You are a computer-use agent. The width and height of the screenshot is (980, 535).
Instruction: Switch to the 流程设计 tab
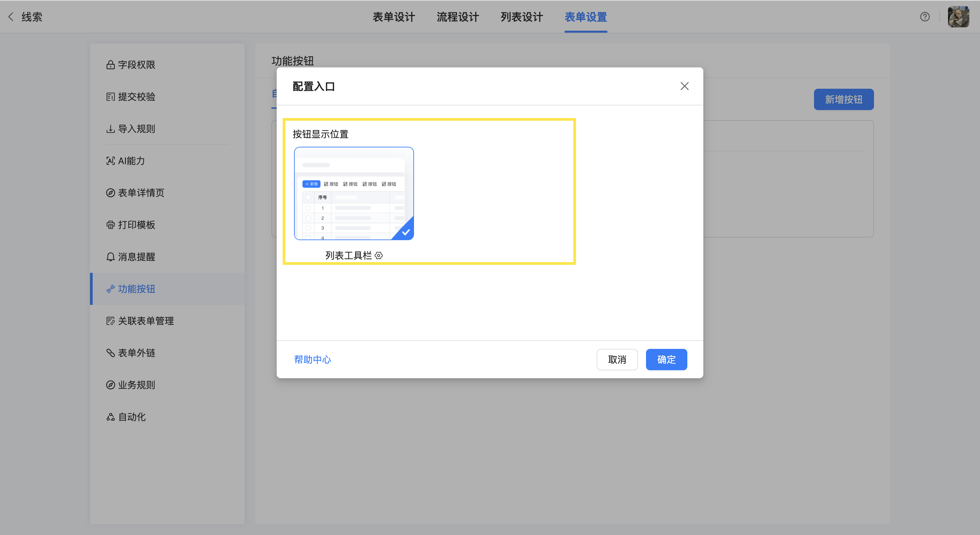tap(458, 17)
